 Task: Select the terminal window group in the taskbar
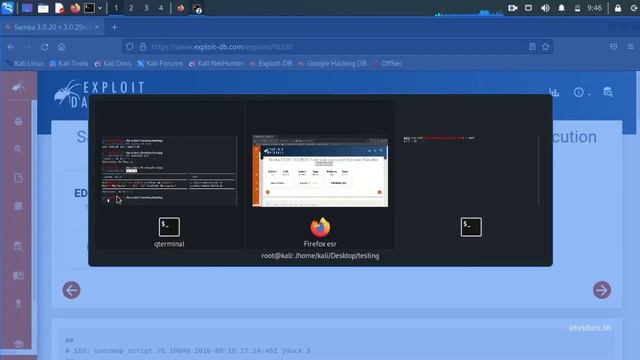(197, 8)
